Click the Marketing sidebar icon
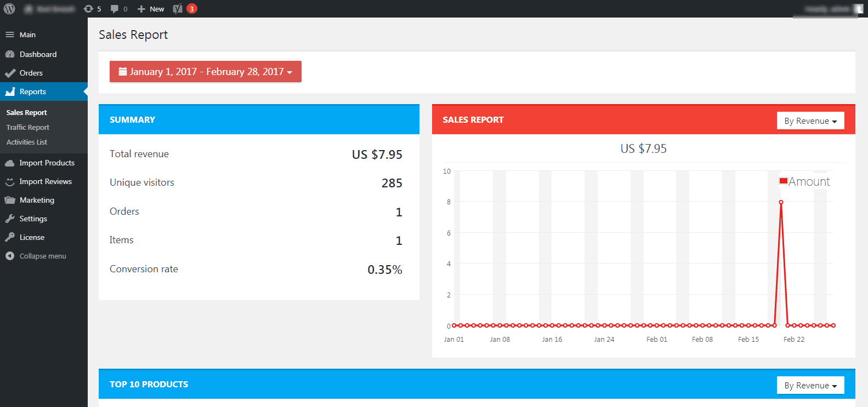Viewport: 868px width, 407px height. tap(10, 200)
